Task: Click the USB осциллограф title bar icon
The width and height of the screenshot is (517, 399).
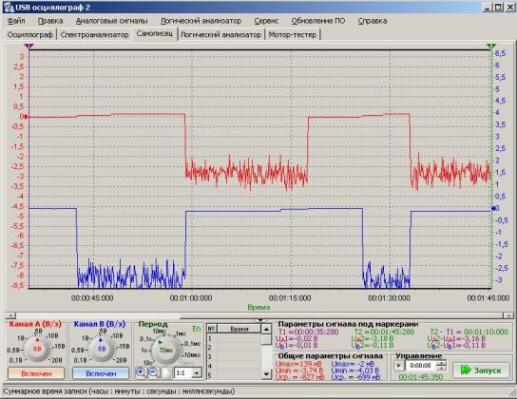Action: (x=8, y=7)
